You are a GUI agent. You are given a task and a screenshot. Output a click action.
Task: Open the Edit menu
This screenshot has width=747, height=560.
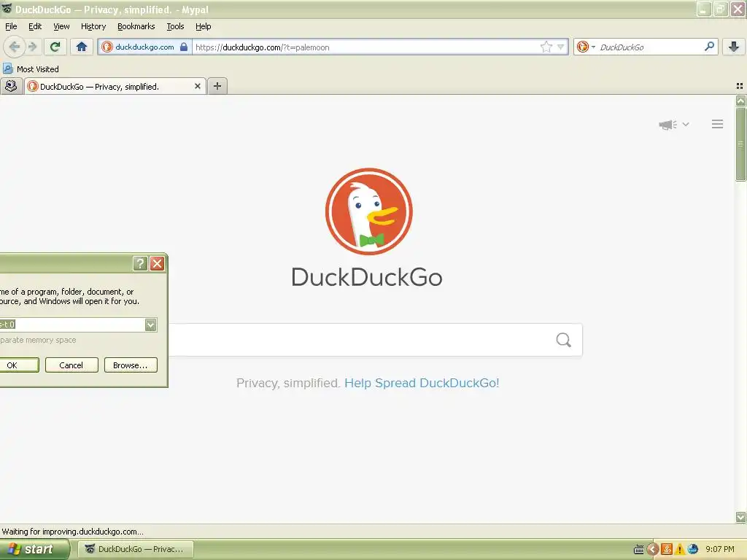(35, 26)
